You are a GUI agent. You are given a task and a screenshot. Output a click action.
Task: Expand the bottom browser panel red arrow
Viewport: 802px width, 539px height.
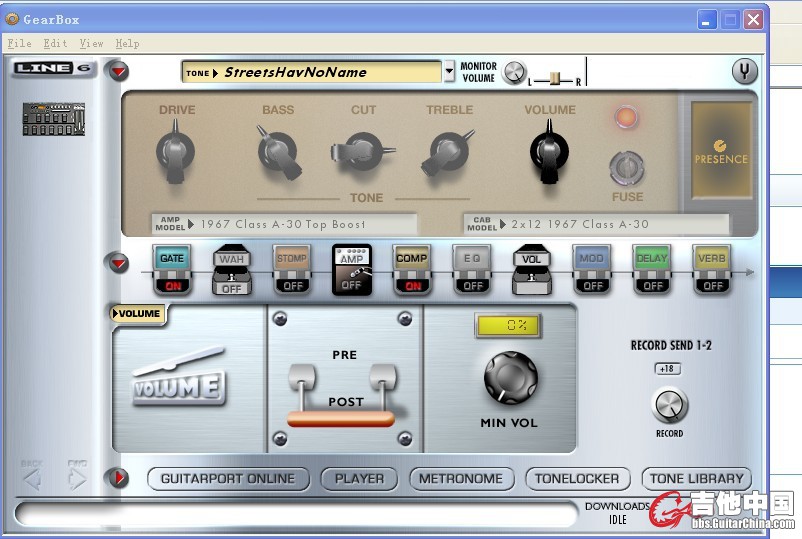pos(118,478)
